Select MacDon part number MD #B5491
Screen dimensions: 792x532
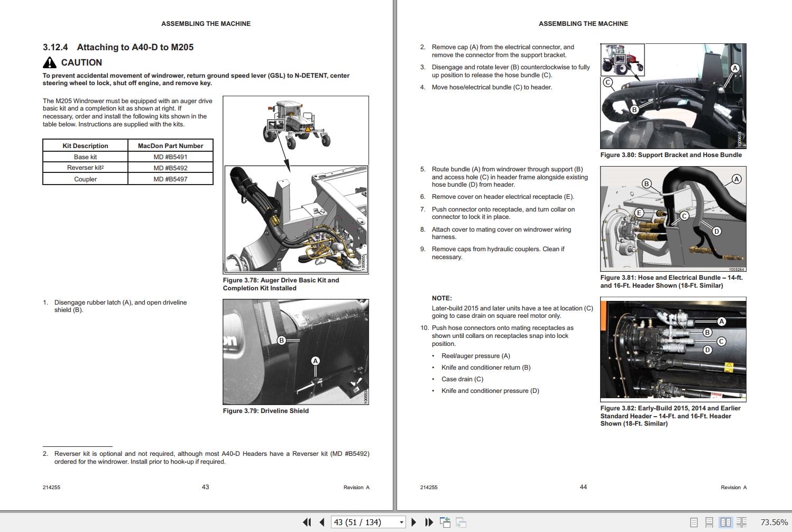coord(170,157)
